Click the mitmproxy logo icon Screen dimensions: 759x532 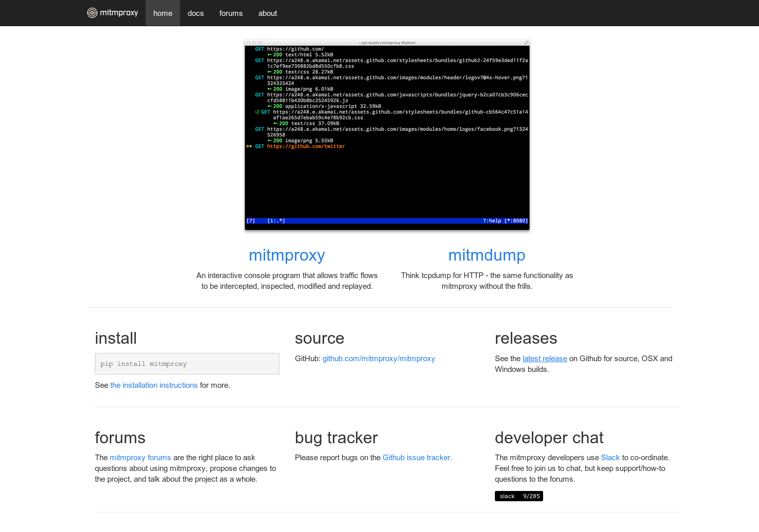tap(93, 13)
